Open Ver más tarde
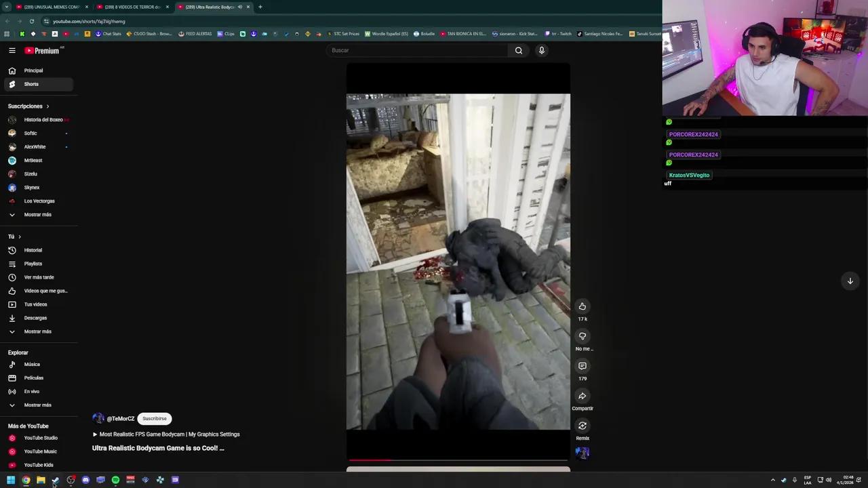The width and height of the screenshot is (868, 488). pyautogui.click(x=38, y=277)
